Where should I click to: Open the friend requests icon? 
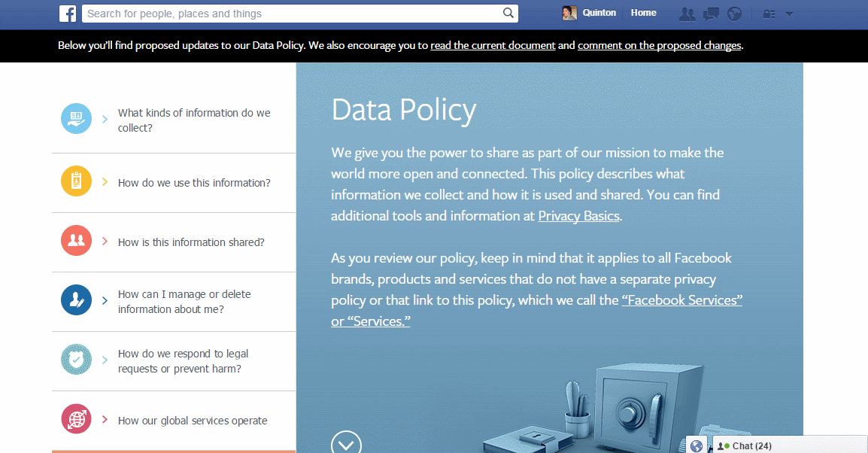coord(687,14)
